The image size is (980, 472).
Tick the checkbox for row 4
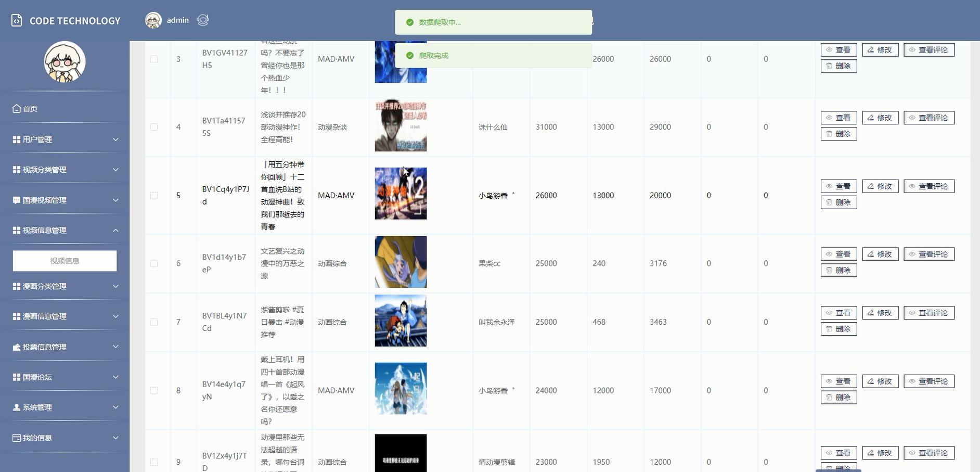pyautogui.click(x=154, y=127)
